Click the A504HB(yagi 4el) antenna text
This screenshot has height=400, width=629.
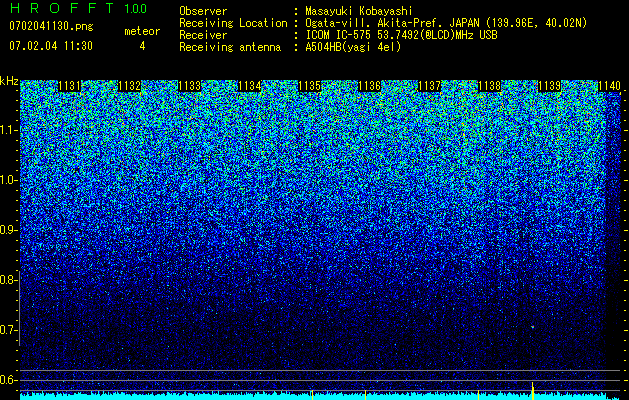[x=353, y=47]
